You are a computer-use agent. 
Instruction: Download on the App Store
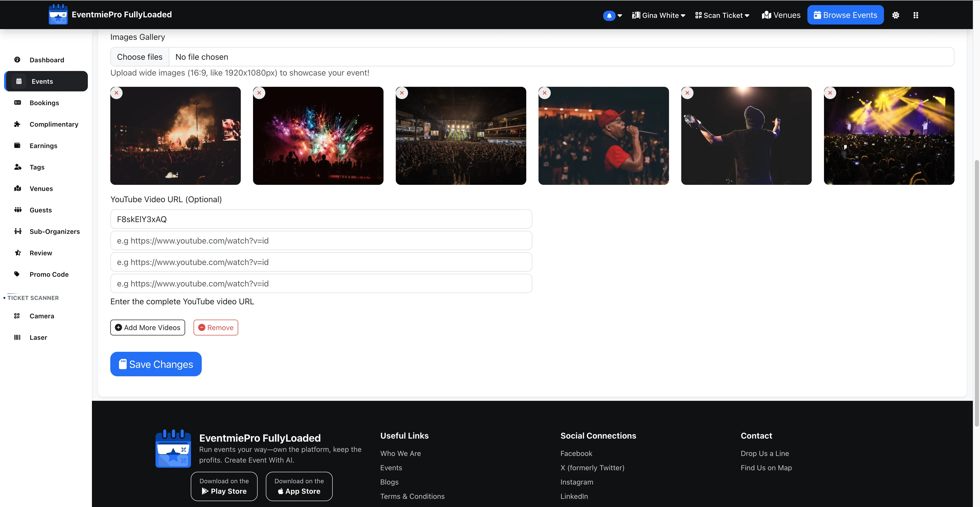click(x=299, y=487)
